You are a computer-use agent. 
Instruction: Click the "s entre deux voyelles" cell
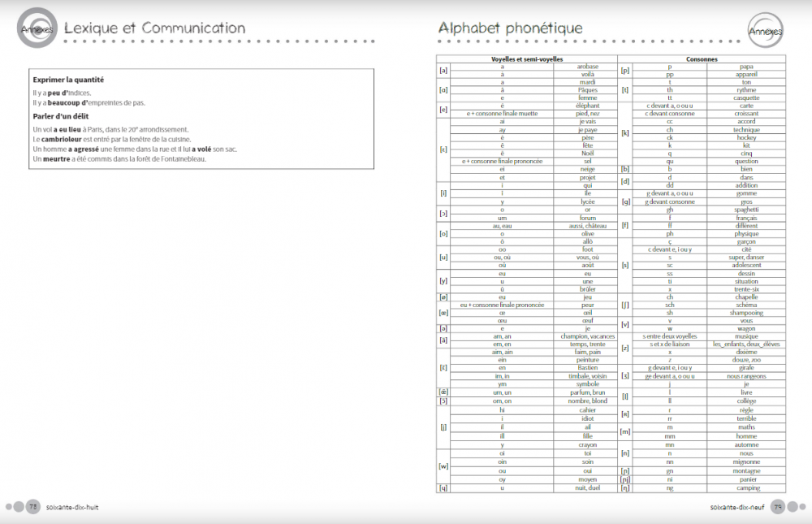pos(670,336)
